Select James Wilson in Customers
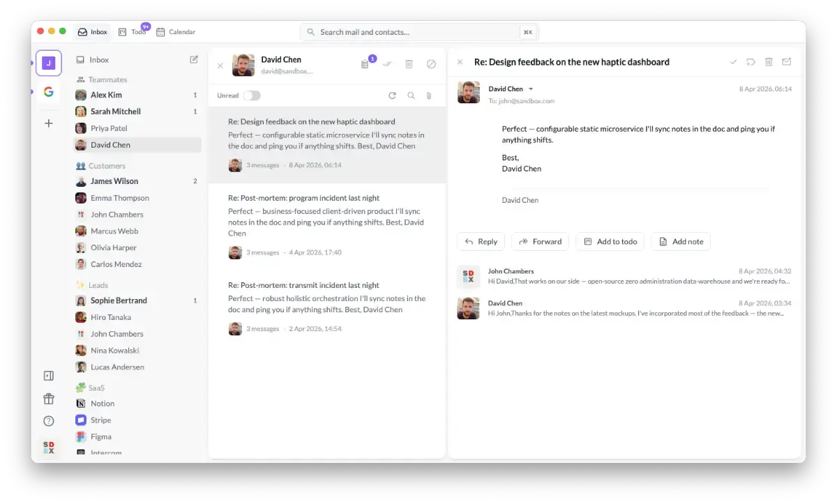This screenshot has height=504, width=837. click(x=137, y=181)
